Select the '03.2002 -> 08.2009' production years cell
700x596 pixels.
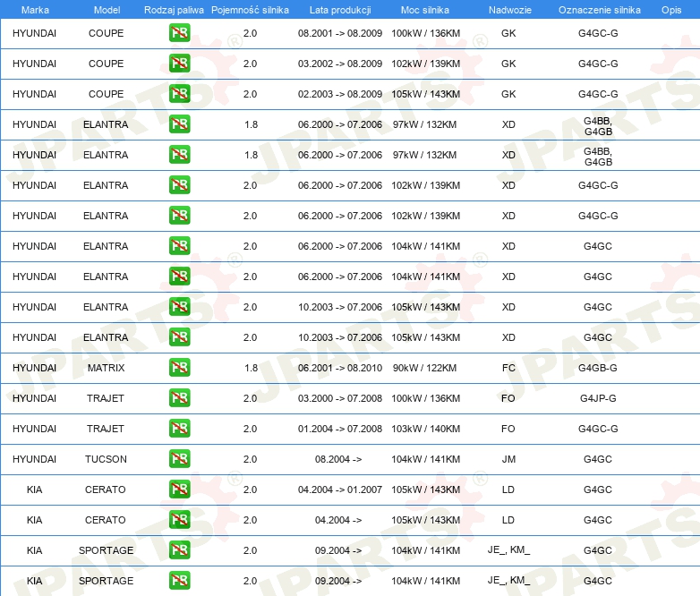click(340, 64)
